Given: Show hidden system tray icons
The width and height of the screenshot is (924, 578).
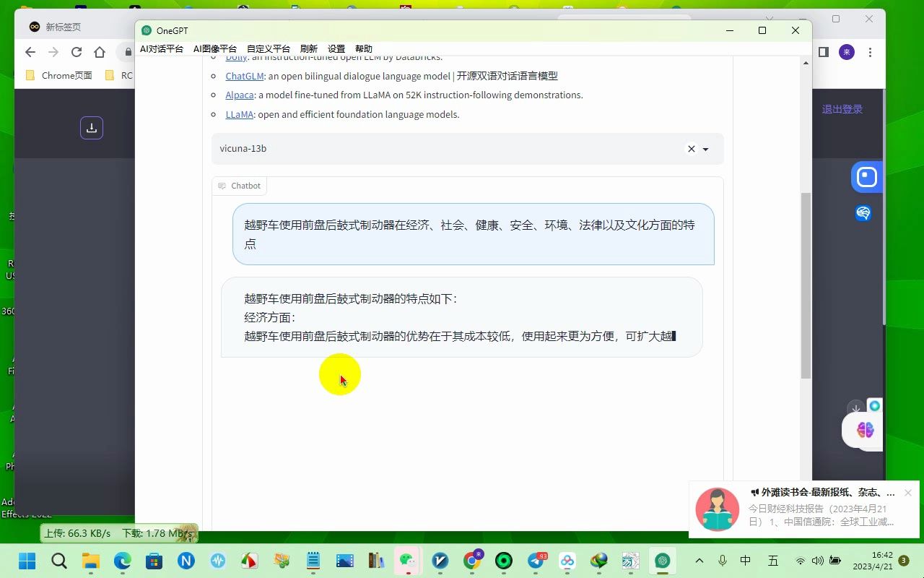Looking at the screenshot, I should [x=699, y=561].
